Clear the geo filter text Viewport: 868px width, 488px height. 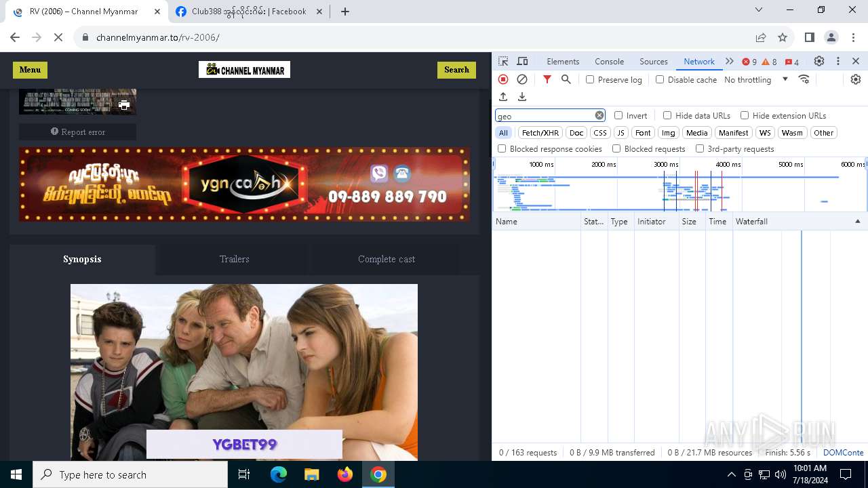[x=599, y=115]
